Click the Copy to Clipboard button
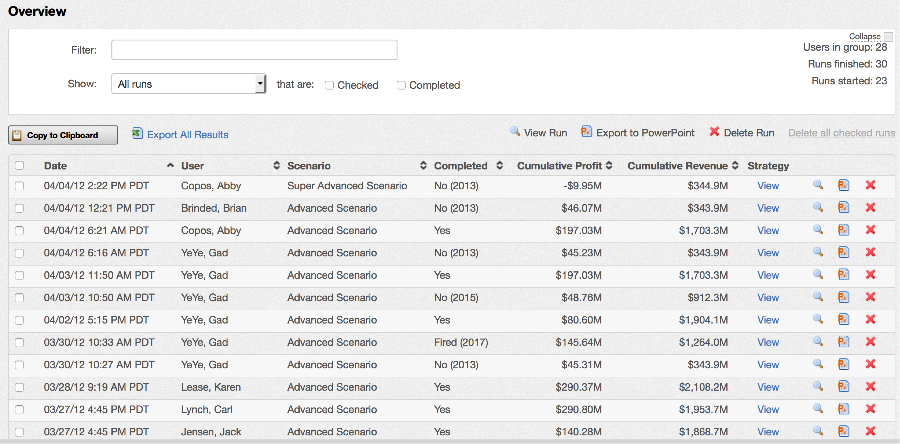The image size is (900, 444). pyautogui.click(x=63, y=135)
